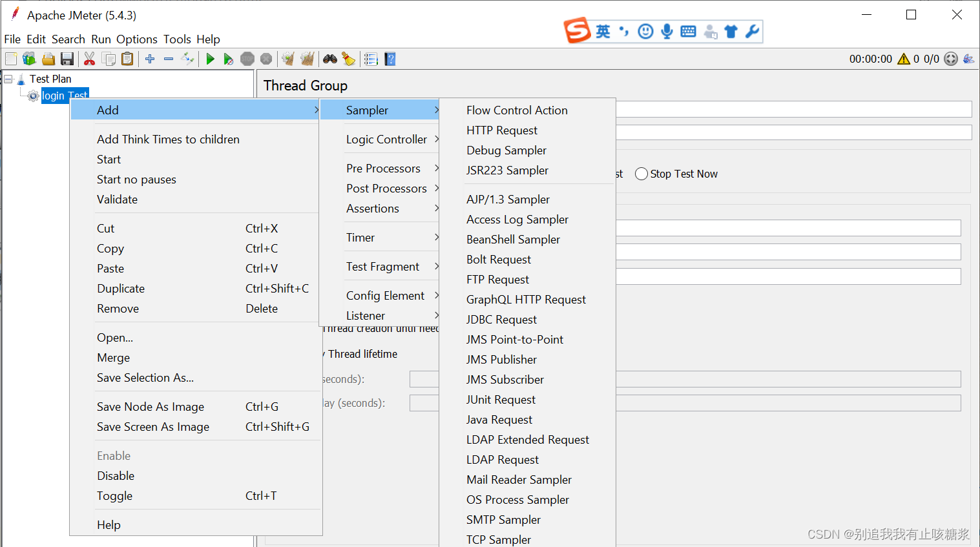Open the Templates toolbar icon
The width and height of the screenshot is (980, 547).
point(29,59)
